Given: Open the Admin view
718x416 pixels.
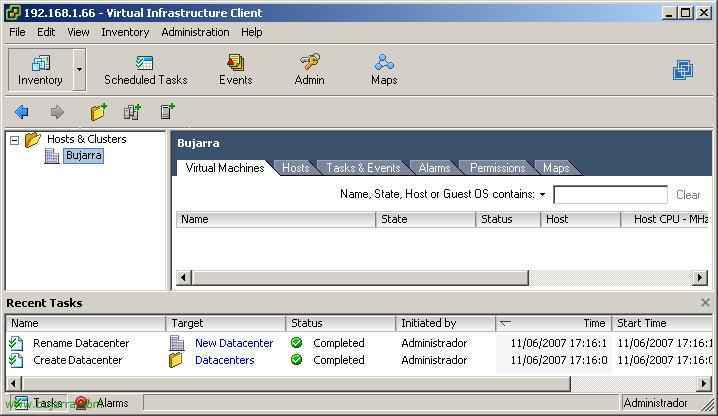Looking at the screenshot, I should coord(310,70).
